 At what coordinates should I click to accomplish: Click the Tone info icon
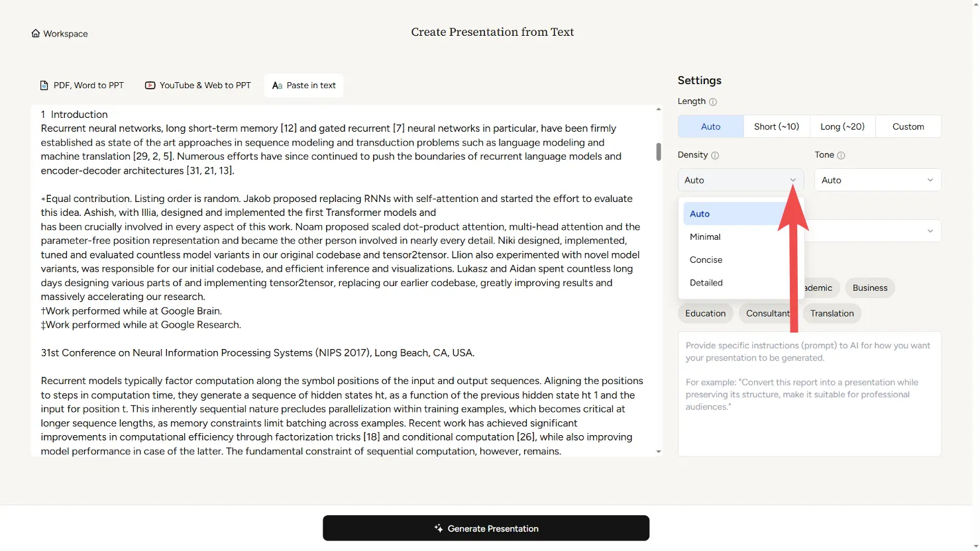(841, 156)
